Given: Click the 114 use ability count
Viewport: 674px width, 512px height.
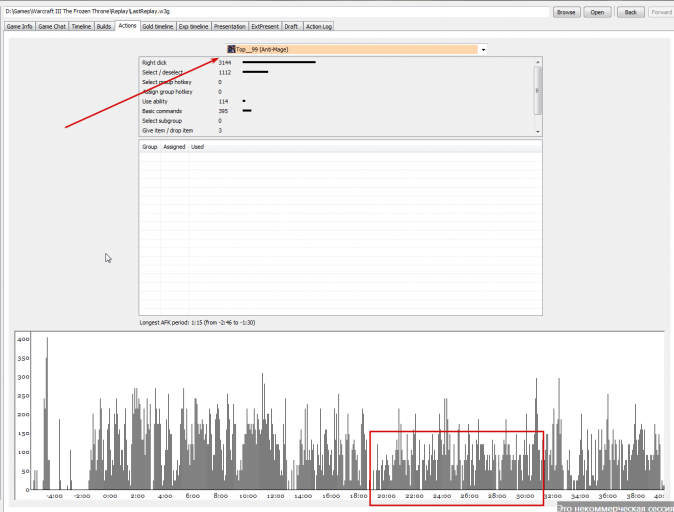Looking at the screenshot, I should click(x=223, y=101).
